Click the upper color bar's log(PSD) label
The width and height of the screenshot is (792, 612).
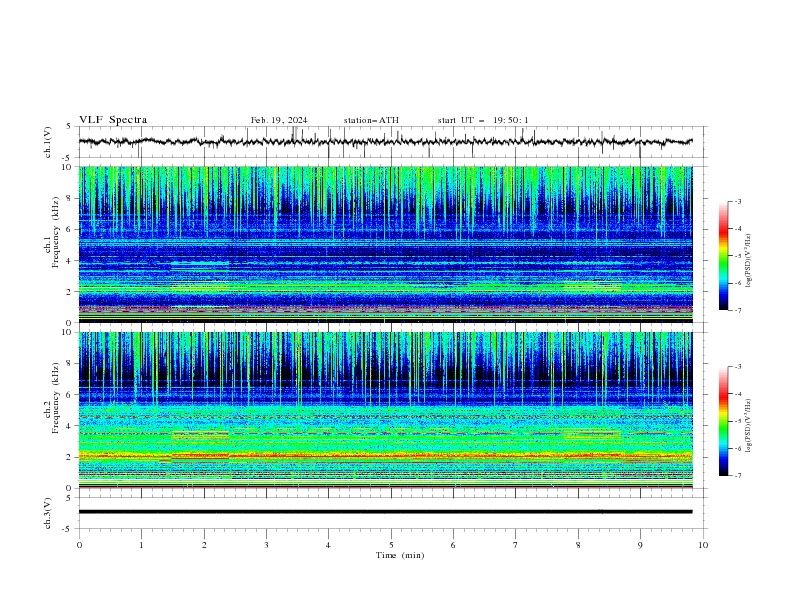coord(748,260)
